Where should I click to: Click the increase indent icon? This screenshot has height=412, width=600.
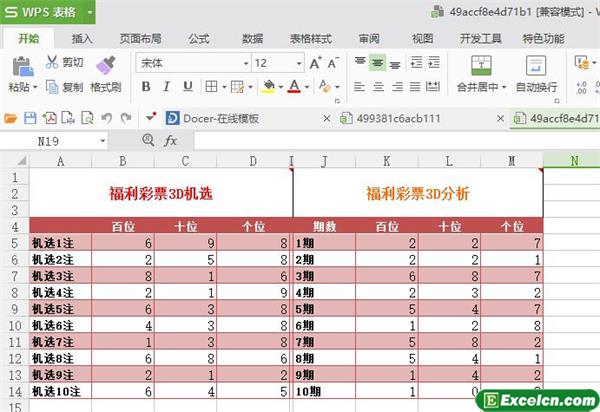coord(434,62)
